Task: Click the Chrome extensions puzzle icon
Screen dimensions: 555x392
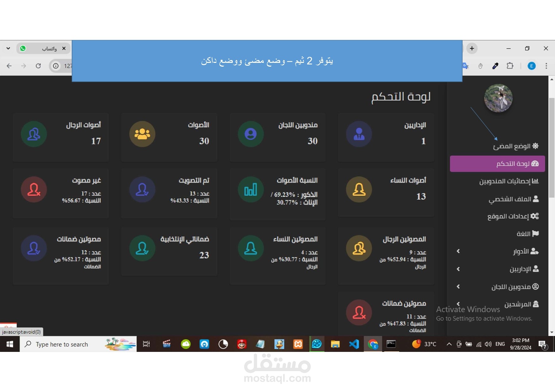Action: (x=510, y=66)
